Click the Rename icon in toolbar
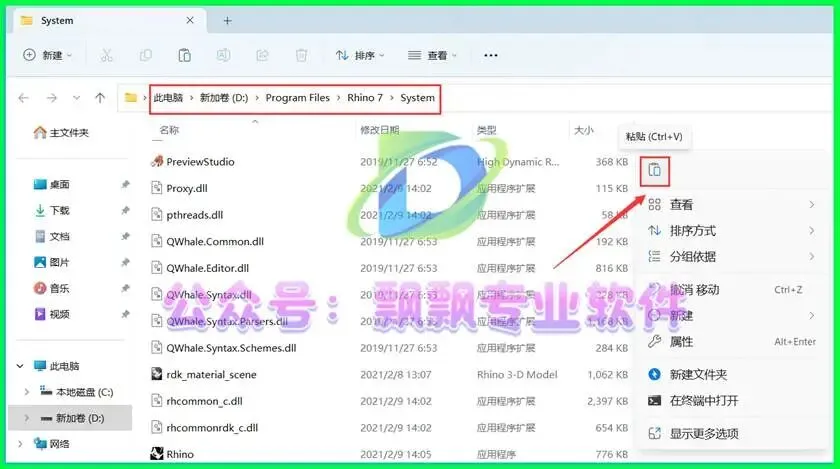840x469 pixels. coord(223,55)
